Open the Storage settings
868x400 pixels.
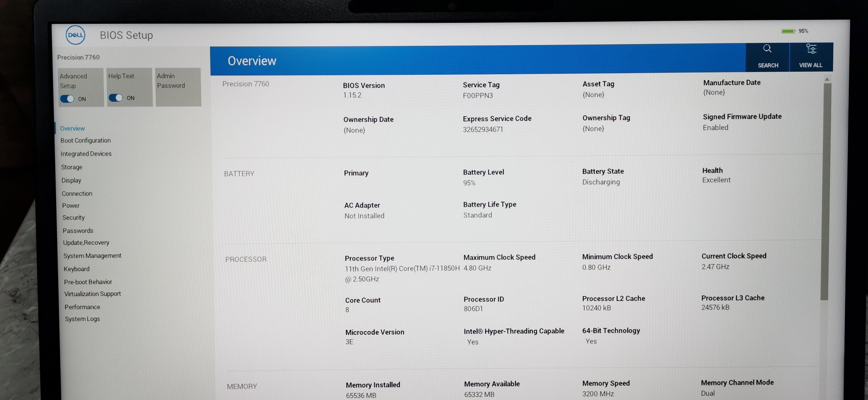(72, 167)
